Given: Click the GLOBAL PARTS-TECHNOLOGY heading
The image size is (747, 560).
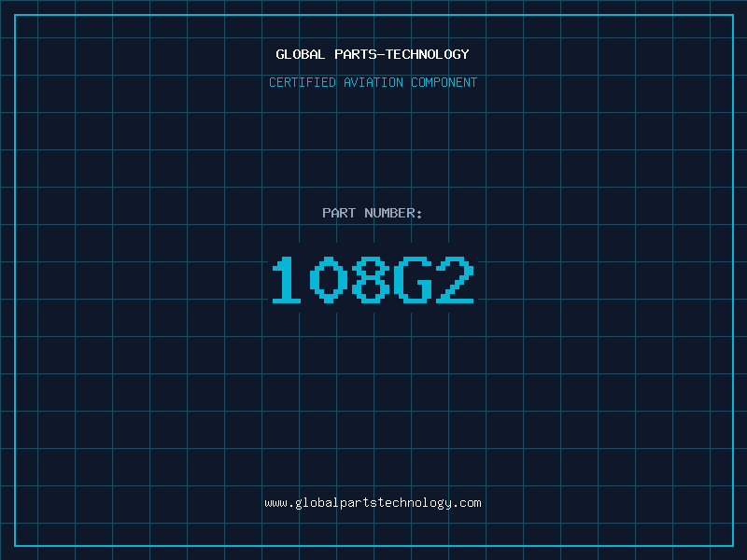Looking at the screenshot, I should [373, 54].
